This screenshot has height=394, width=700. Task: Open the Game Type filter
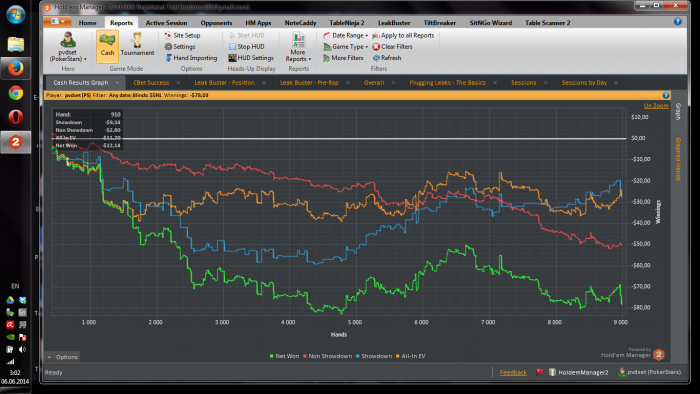[x=346, y=46]
